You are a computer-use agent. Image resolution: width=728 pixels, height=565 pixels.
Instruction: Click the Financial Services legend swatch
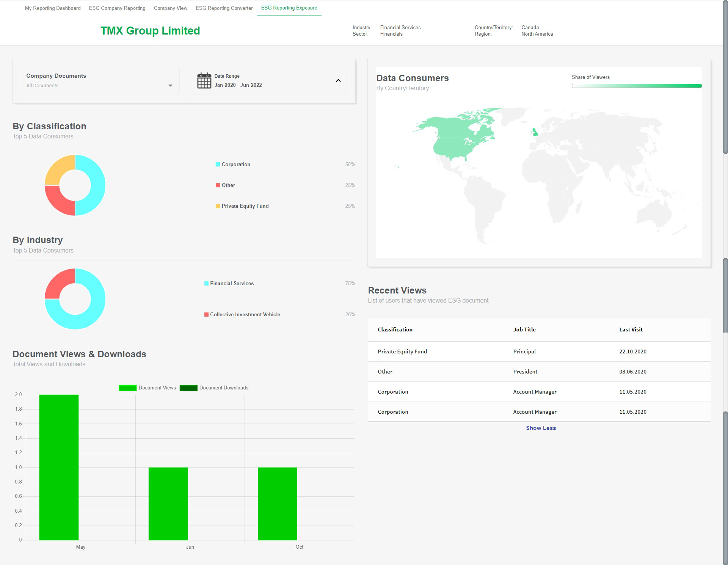(206, 283)
